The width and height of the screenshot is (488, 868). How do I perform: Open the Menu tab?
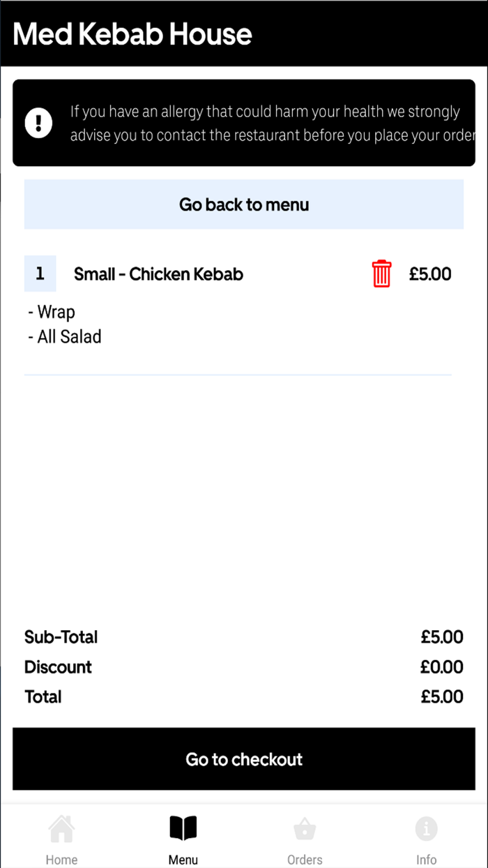point(183,837)
